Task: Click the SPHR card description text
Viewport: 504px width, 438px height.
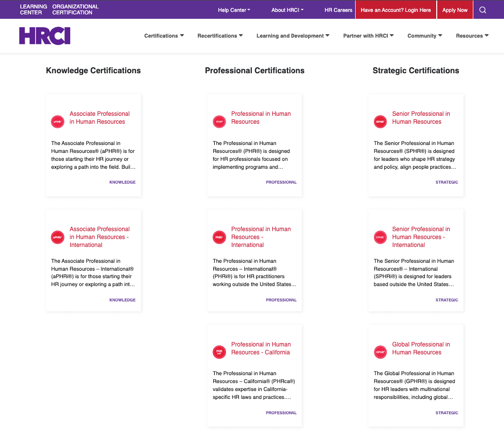Action: 414,155
